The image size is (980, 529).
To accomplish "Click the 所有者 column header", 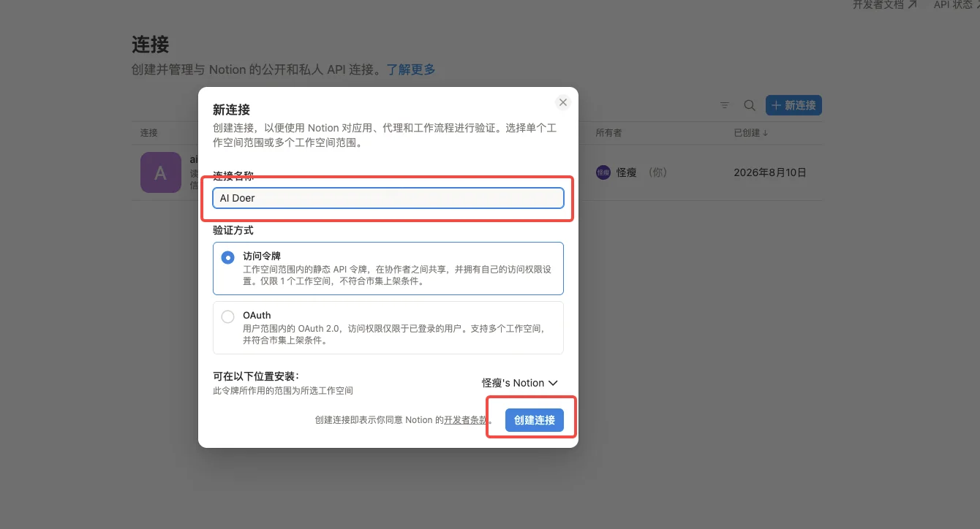I will (608, 133).
